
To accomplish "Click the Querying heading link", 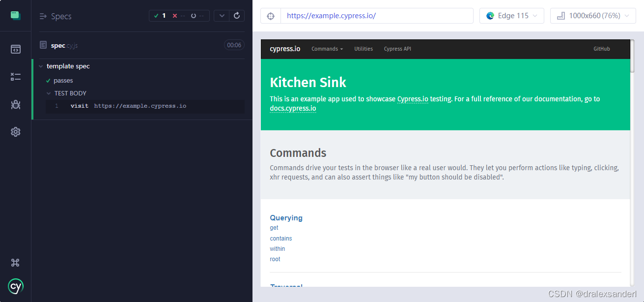I will (286, 218).
